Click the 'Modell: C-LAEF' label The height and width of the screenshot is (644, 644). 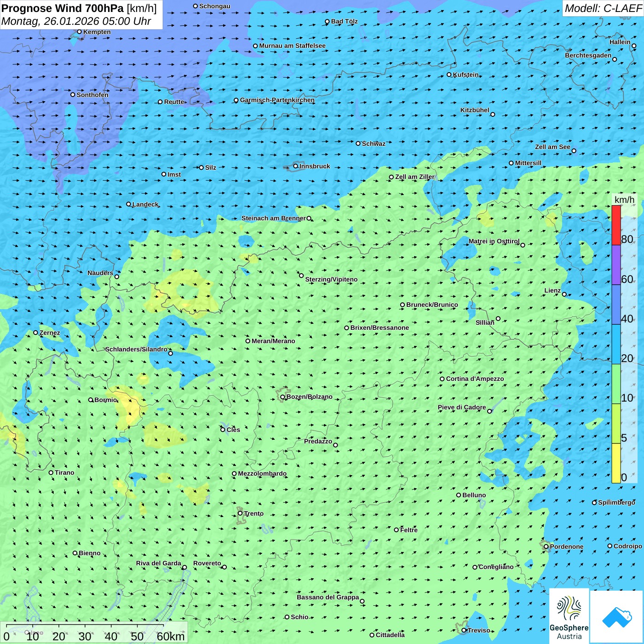[603, 8]
